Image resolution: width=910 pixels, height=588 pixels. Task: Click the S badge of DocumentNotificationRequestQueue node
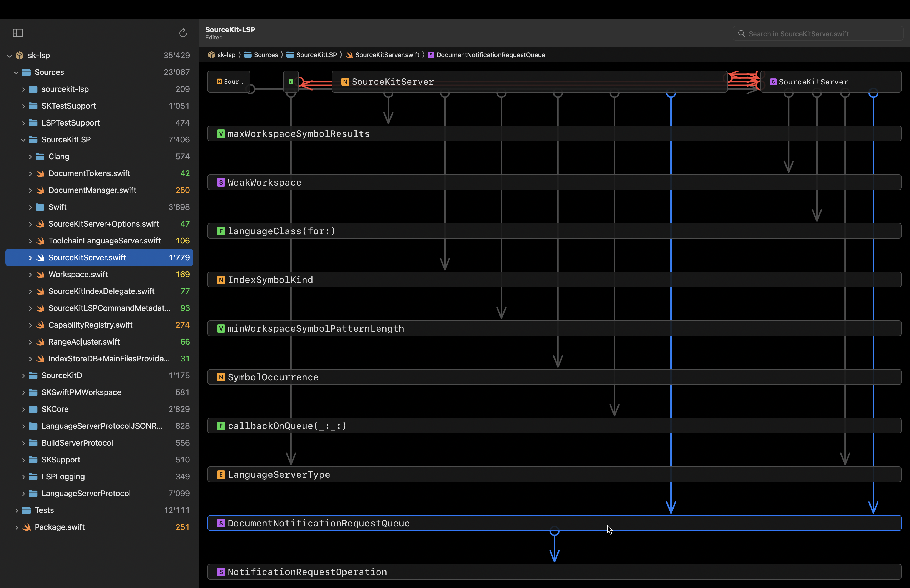(x=221, y=523)
